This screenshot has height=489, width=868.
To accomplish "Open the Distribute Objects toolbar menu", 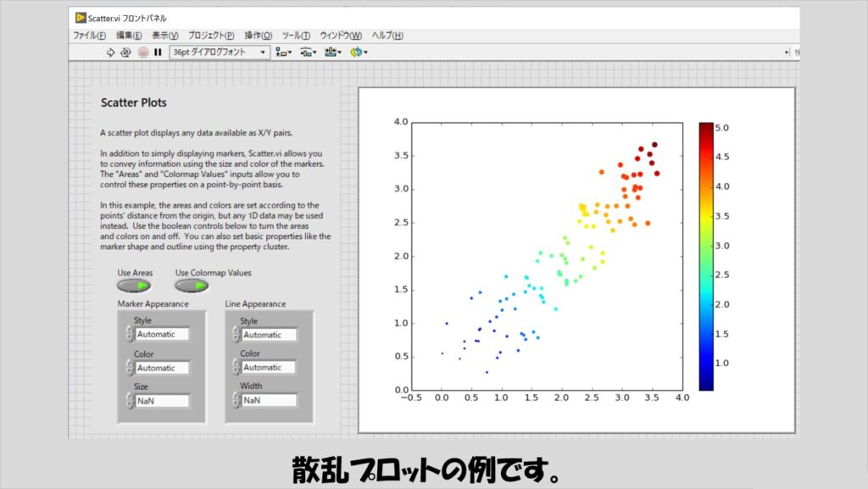I will click(308, 53).
